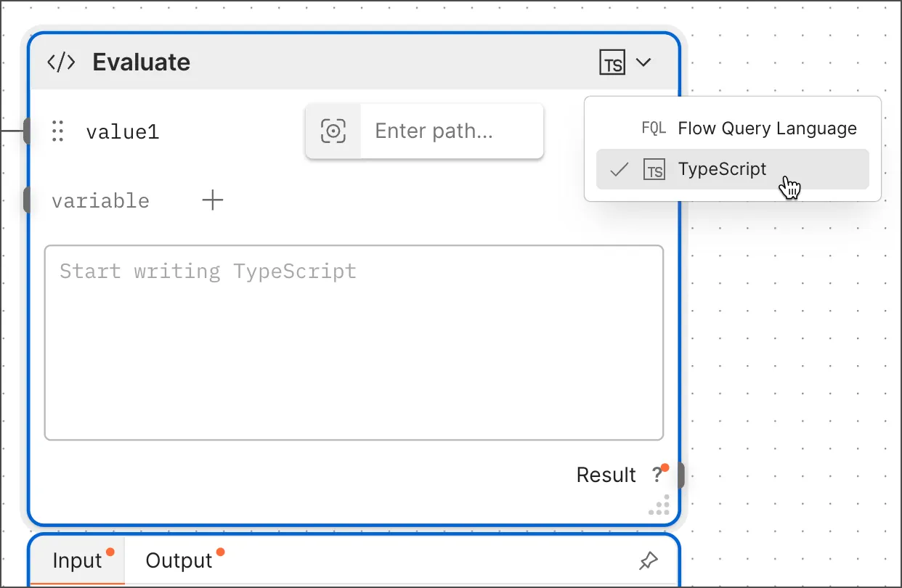Switch to the Input tab
This screenshot has height=588, width=902.
pyautogui.click(x=77, y=560)
